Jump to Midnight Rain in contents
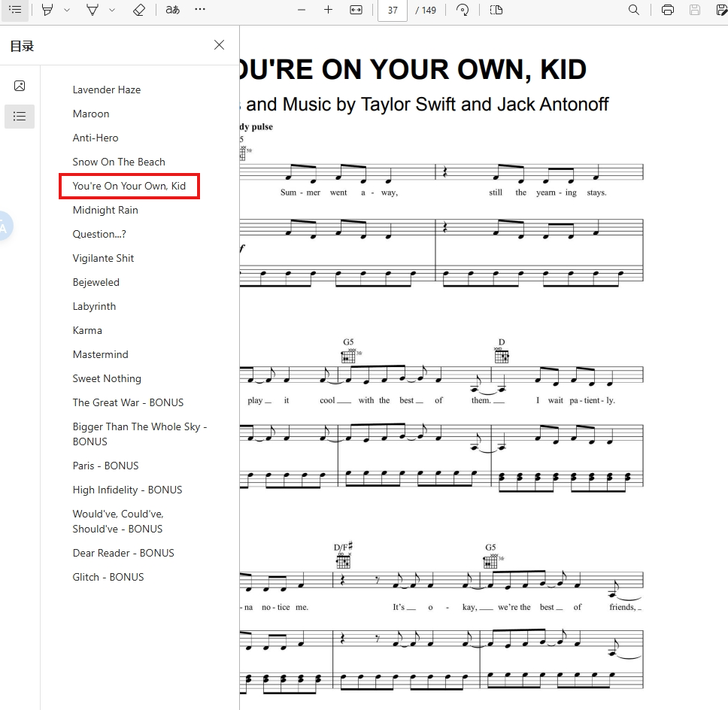The height and width of the screenshot is (710, 728). coord(105,211)
